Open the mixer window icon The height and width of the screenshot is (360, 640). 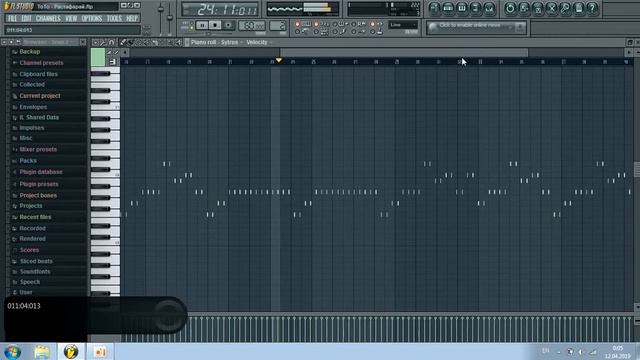tap(489, 8)
